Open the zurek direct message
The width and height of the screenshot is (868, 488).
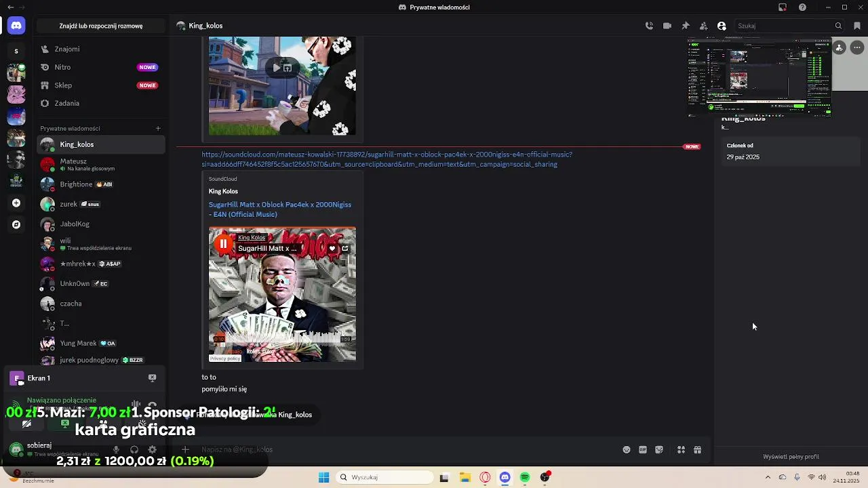point(101,204)
